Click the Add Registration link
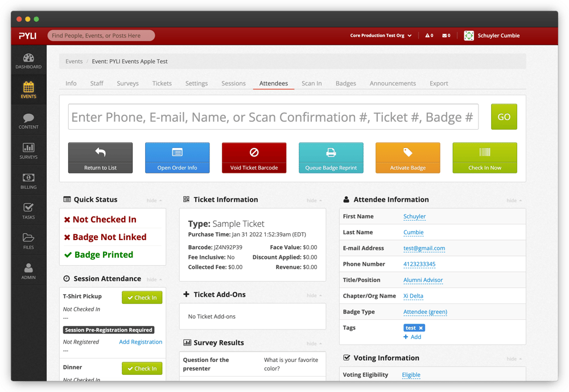Image resolution: width=569 pixels, height=392 pixels. coord(141,342)
